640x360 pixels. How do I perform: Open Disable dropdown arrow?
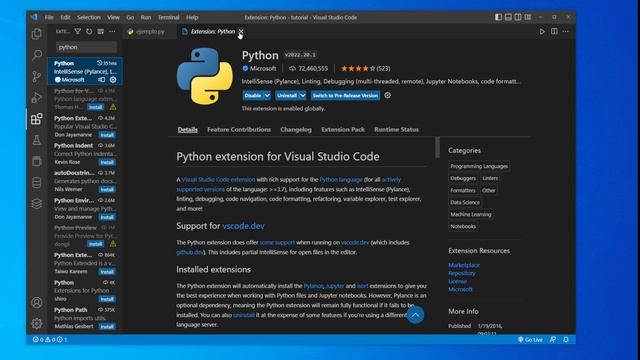click(x=267, y=96)
